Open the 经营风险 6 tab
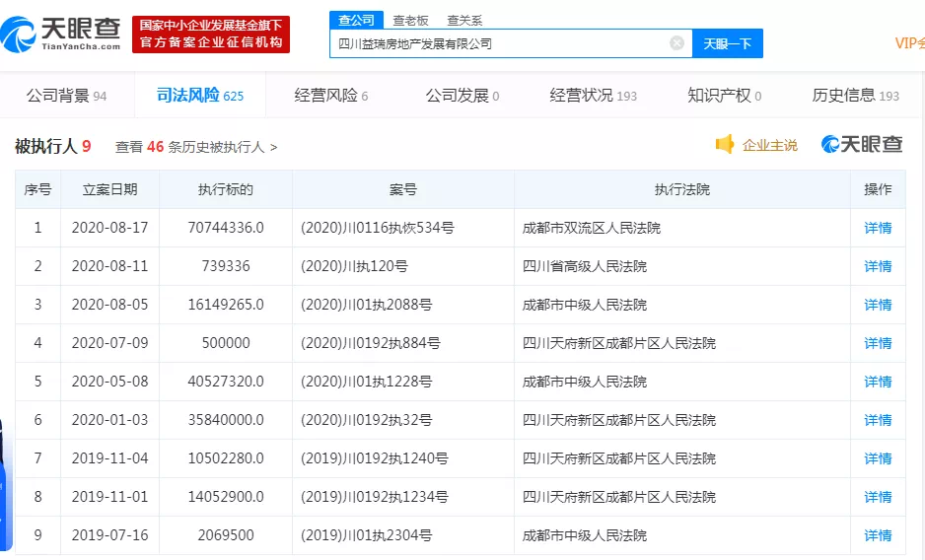The height and width of the screenshot is (560, 925). click(331, 96)
